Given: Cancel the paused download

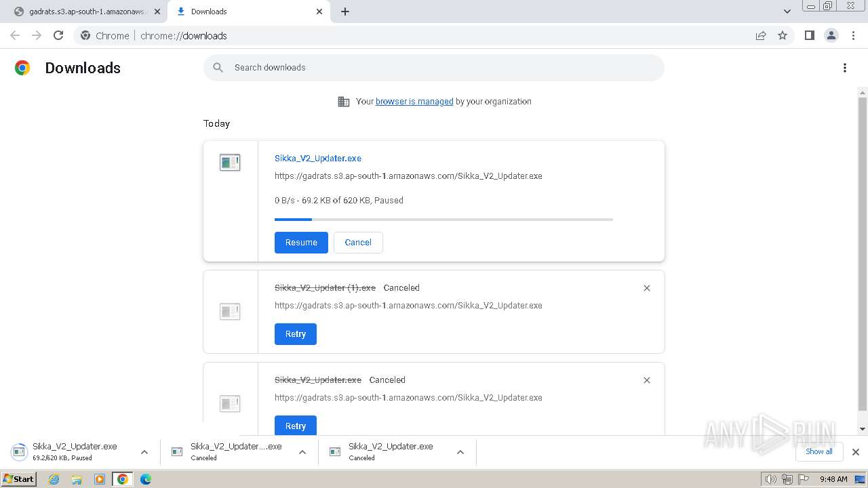Looking at the screenshot, I should 358,243.
